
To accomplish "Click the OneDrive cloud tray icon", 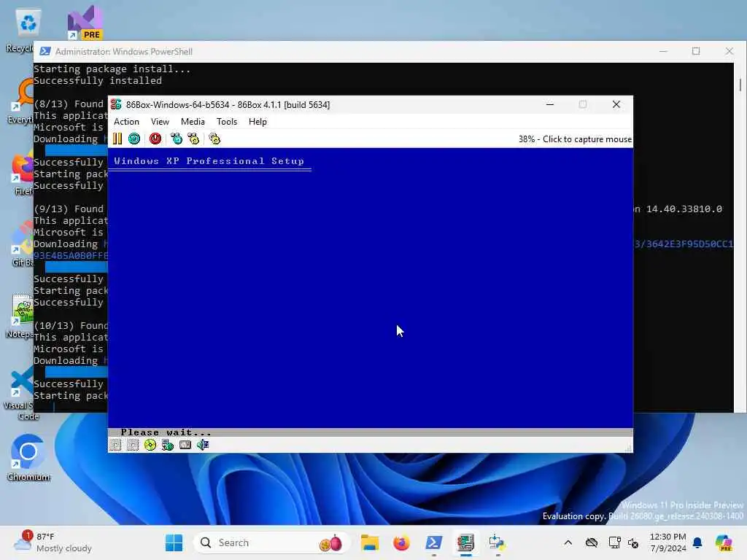I will pos(592,542).
